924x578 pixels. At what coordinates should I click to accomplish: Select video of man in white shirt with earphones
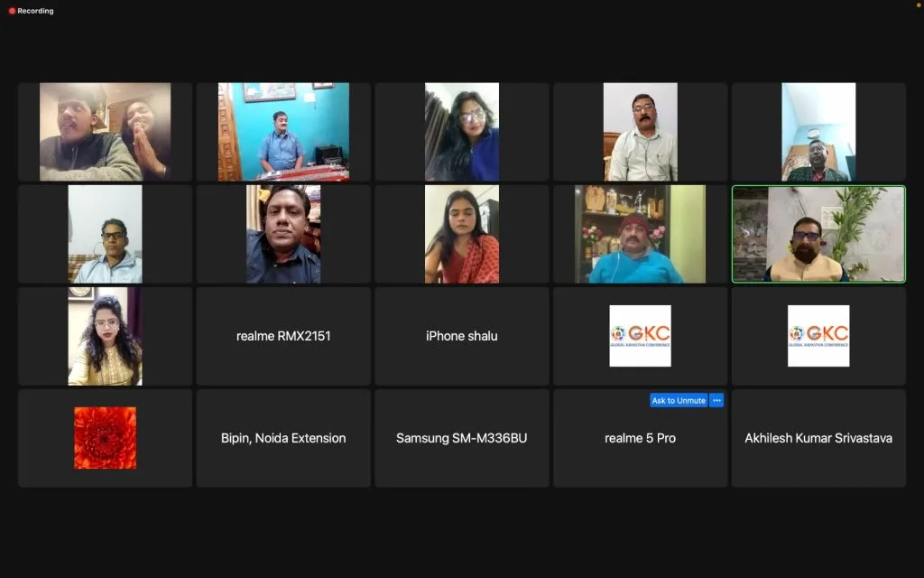pos(640,132)
